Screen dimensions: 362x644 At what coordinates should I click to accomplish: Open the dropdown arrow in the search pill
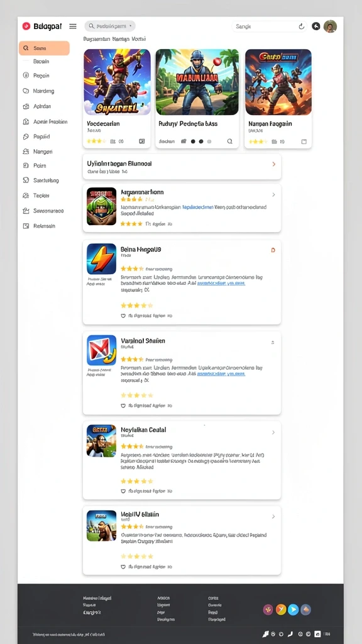coord(130,26)
